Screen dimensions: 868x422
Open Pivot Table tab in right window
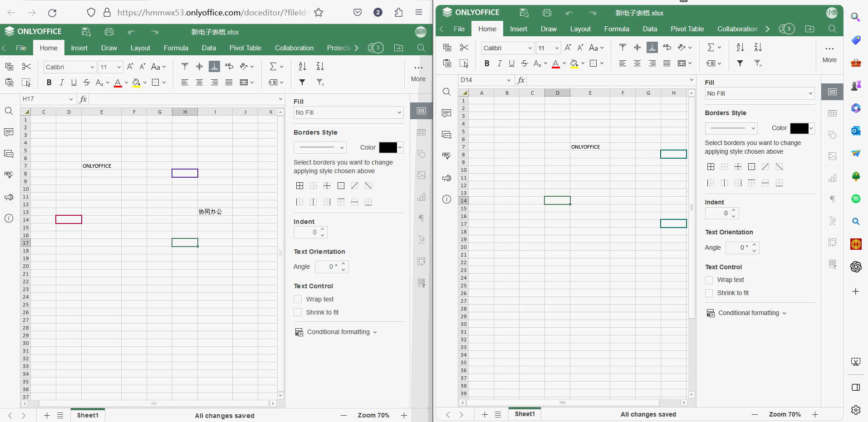687,29
